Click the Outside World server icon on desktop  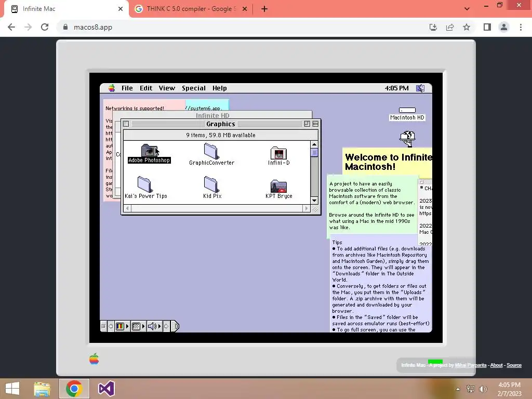tap(407, 139)
